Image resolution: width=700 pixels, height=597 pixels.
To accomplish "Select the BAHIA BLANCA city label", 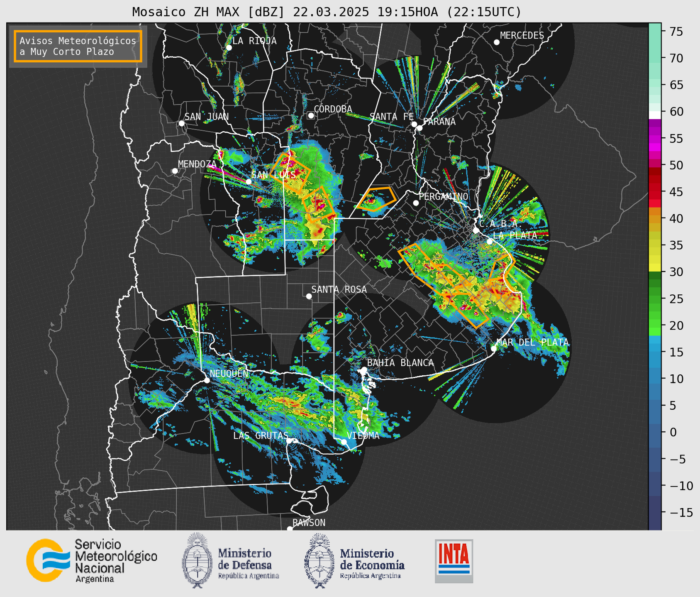I will click(400, 363).
